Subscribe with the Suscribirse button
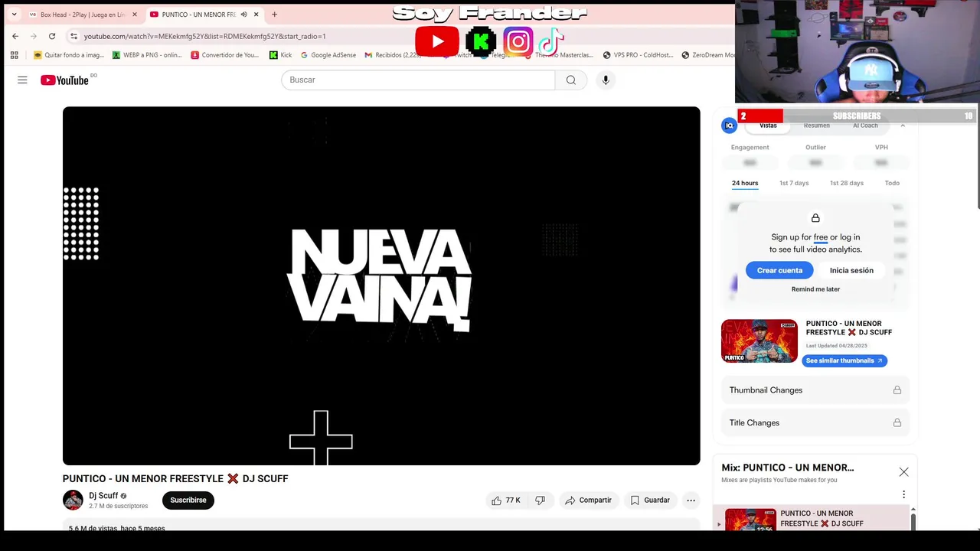Screen dimensions: 980x551 188,500
